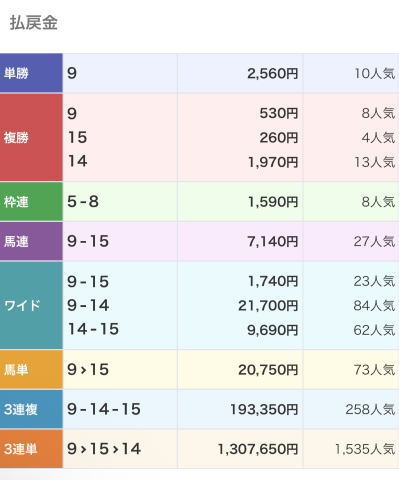The height and width of the screenshot is (480, 399).
Task: Click the 馬単 yellow label cell
Action: pyautogui.click(x=31, y=369)
